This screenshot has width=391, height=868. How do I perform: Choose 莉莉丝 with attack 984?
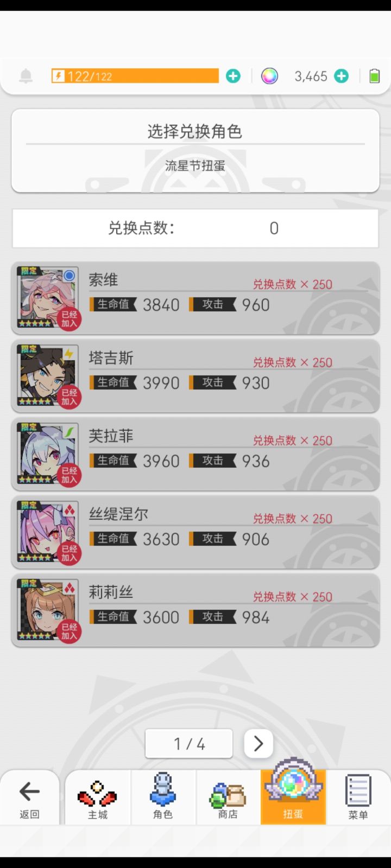[195, 610]
